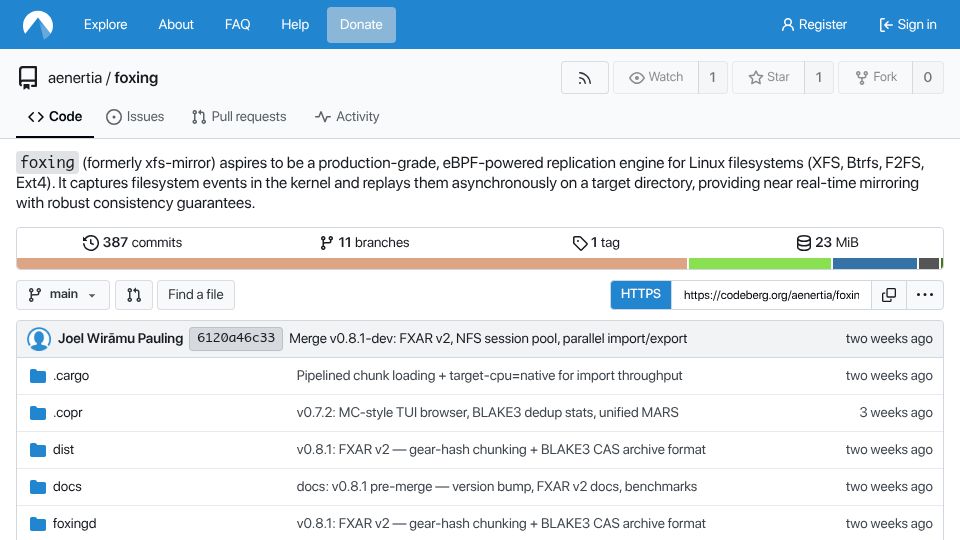The image size is (960, 540).
Task: Click the tag icon beside 1 tag
Action: (580, 243)
